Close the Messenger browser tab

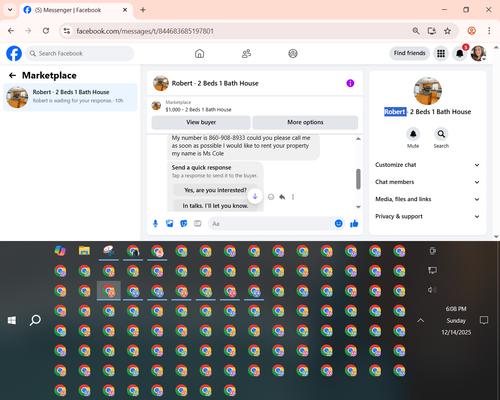(125, 10)
